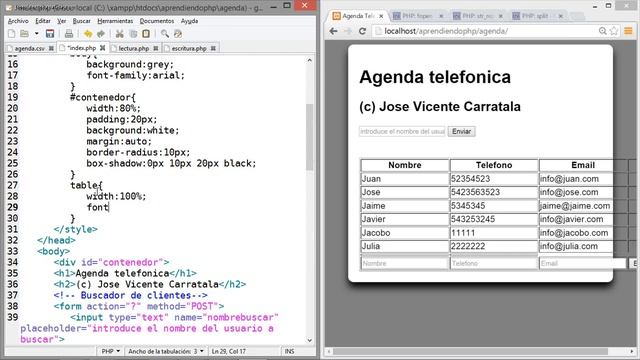This screenshot has height=360, width=640.
Task: Click the Telefono input at table bottom
Action: click(x=494, y=263)
